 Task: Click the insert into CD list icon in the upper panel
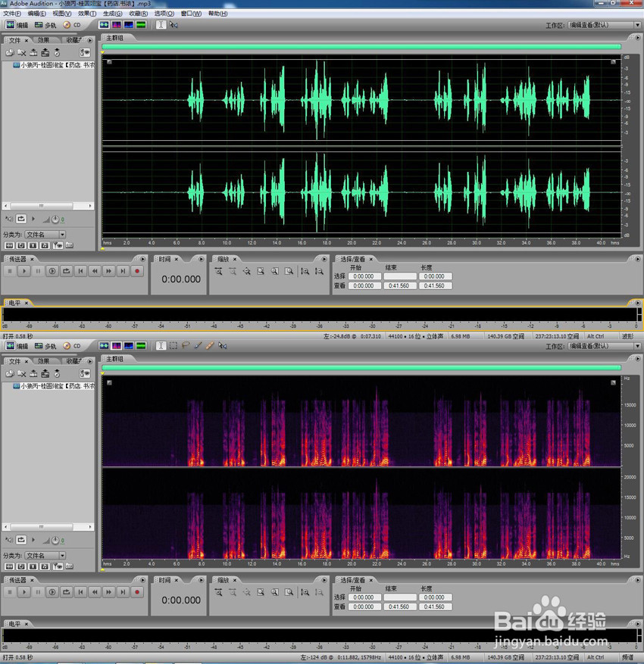click(x=45, y=53)
